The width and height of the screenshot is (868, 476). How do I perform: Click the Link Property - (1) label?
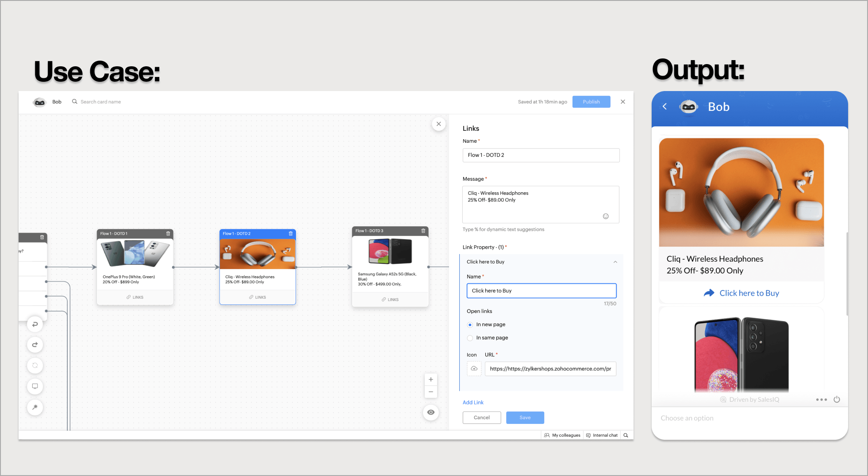click(483, 247)
